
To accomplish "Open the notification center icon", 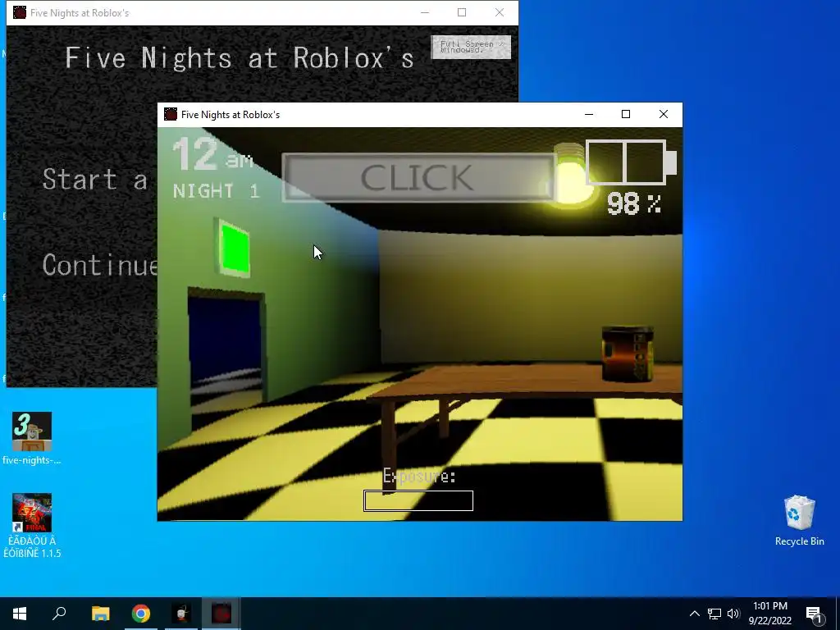I will point(814,614).
